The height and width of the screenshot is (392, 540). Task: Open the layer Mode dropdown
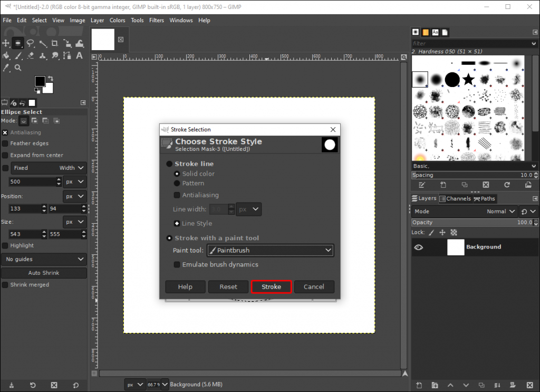(x=499, y=211)
